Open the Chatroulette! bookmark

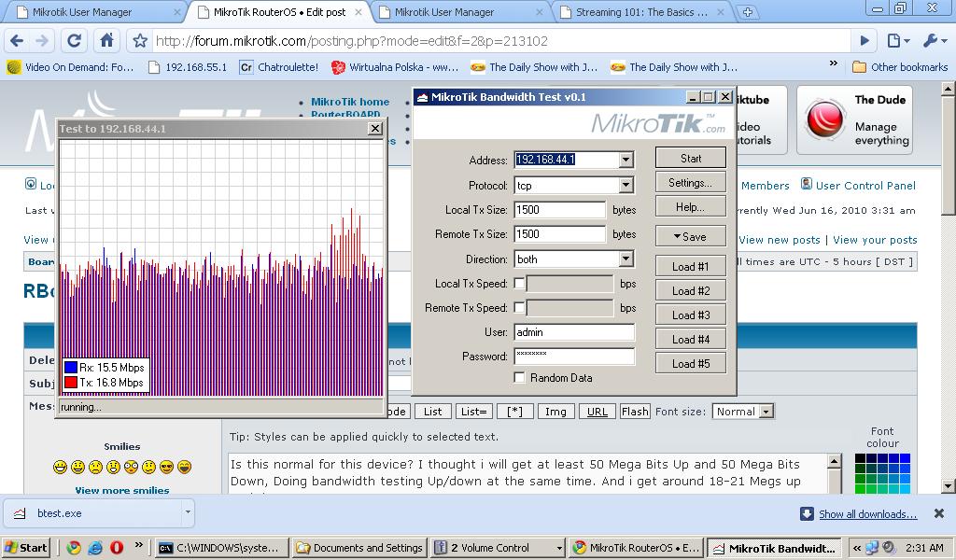coord(280,67)
